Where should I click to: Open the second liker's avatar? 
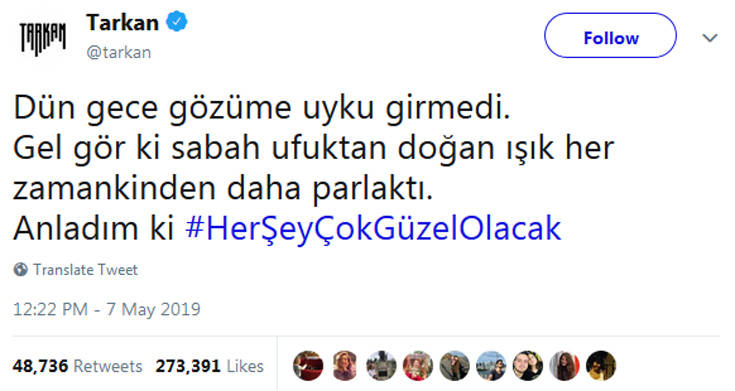click(345, 366)
